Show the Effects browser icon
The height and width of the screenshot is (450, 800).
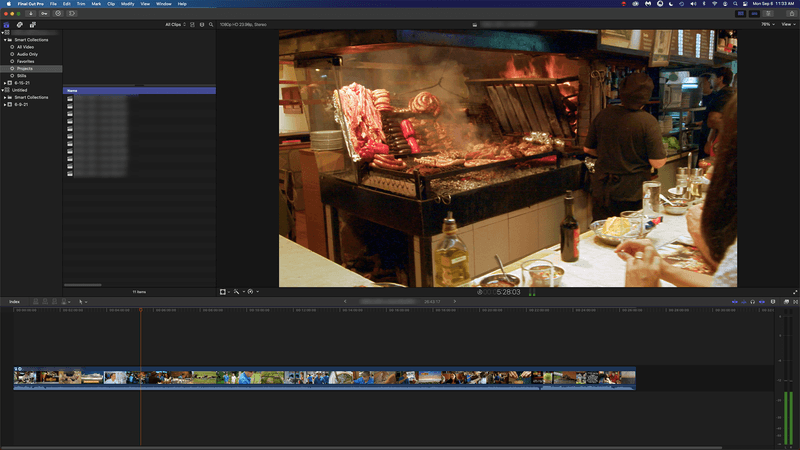786,302
